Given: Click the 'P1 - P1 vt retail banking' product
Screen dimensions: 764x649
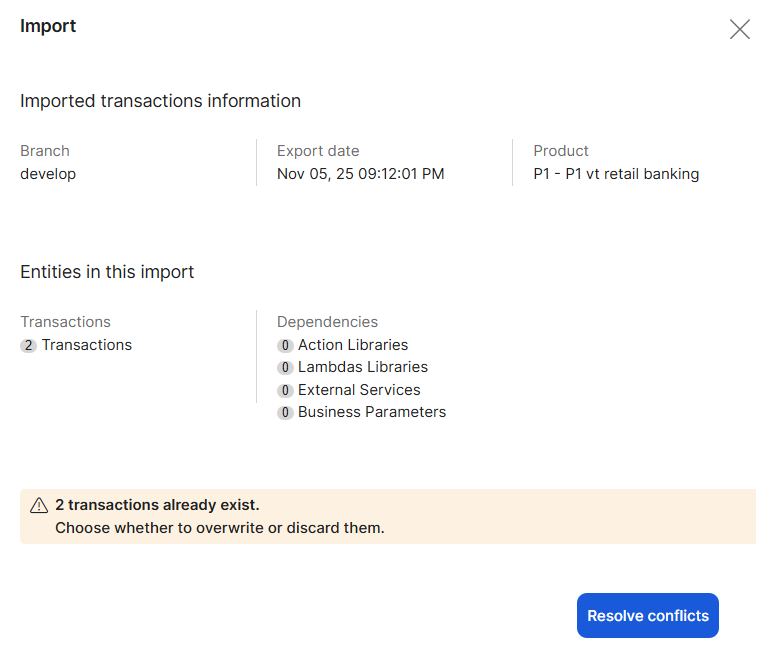Looking at the screenshot, I should [x=616, y=174].
